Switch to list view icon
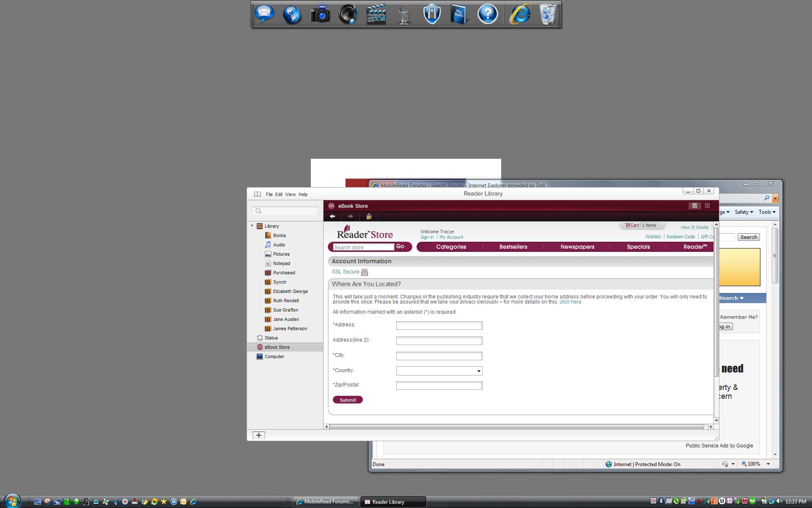This screenshot has height=508, width=812. pyautogui.click(x=694, y=206)
